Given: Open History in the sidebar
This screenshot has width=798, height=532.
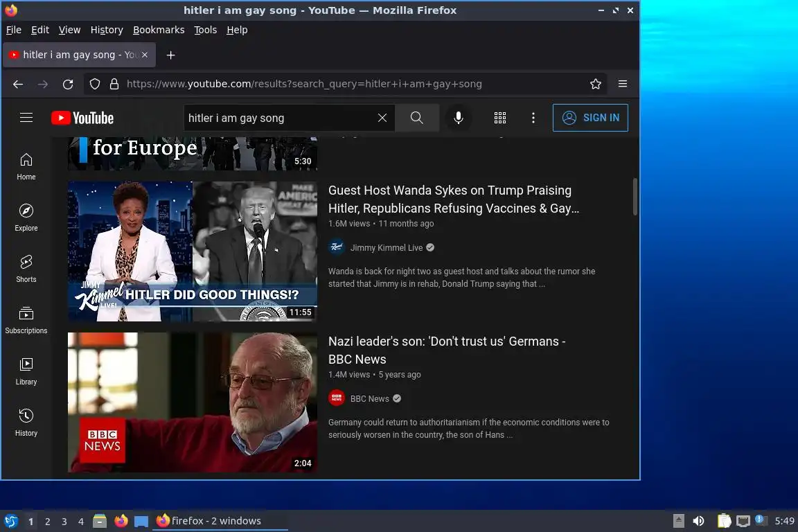Looking at the screenshot, I should point(26,423).
